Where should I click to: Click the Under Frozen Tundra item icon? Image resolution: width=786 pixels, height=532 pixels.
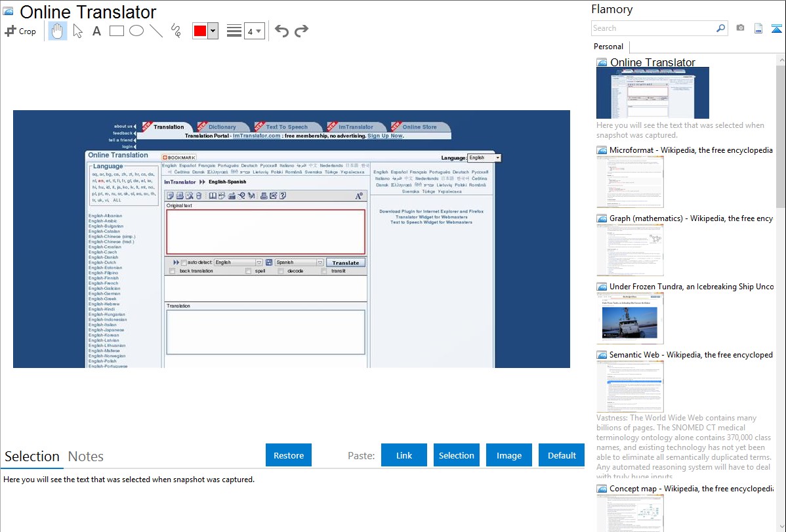coord(602,286)
